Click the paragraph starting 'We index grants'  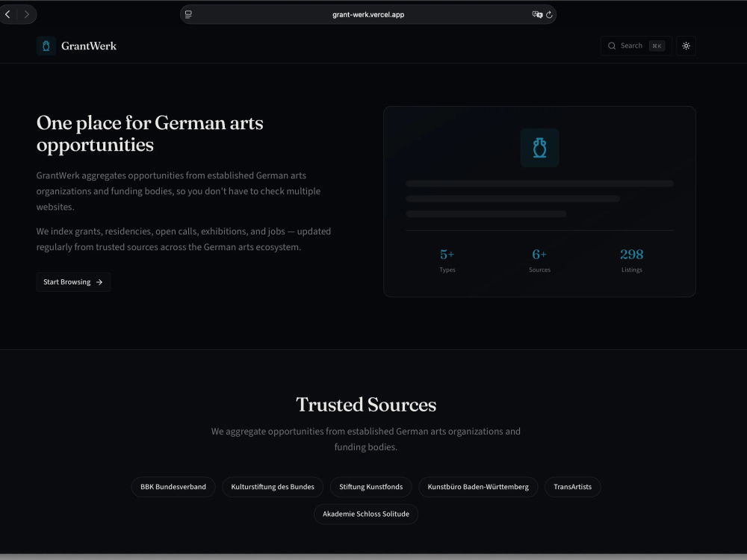pyautogui.click(x=184, y=239)
